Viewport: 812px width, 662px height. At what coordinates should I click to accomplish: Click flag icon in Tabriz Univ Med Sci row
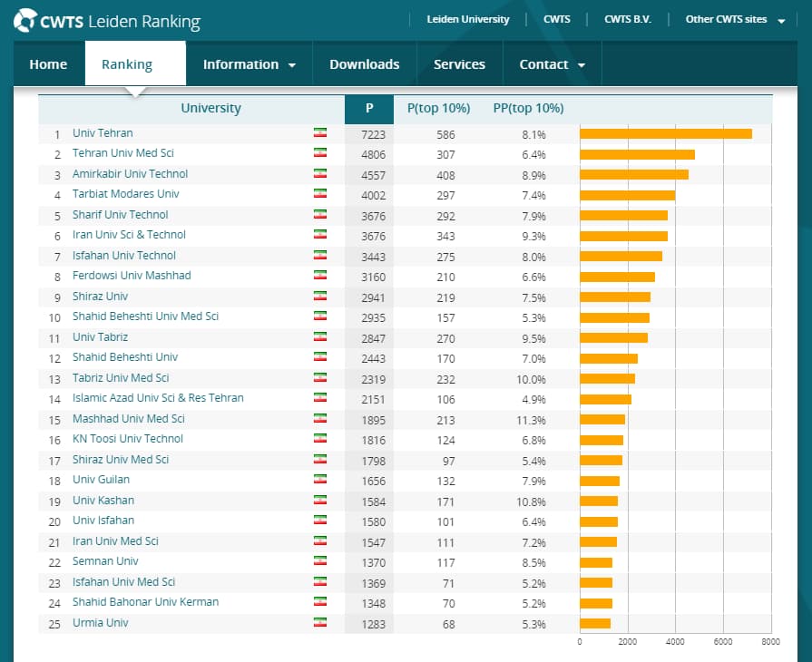pos(320,377)
